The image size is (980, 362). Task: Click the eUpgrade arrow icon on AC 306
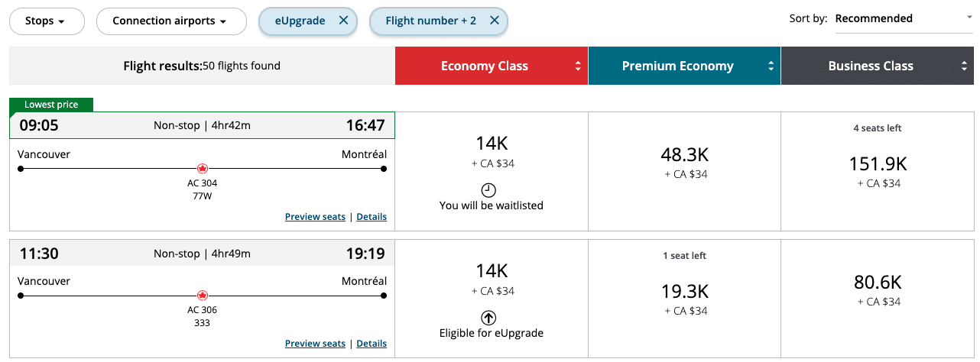point(488,318)
